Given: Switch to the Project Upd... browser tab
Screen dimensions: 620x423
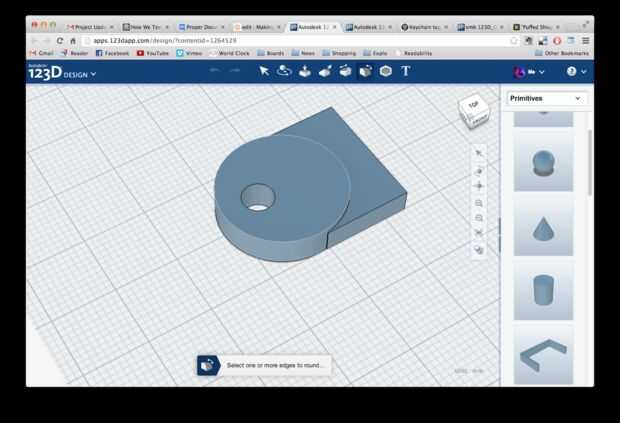Looking at the screenshot, I should click(90, 27).
